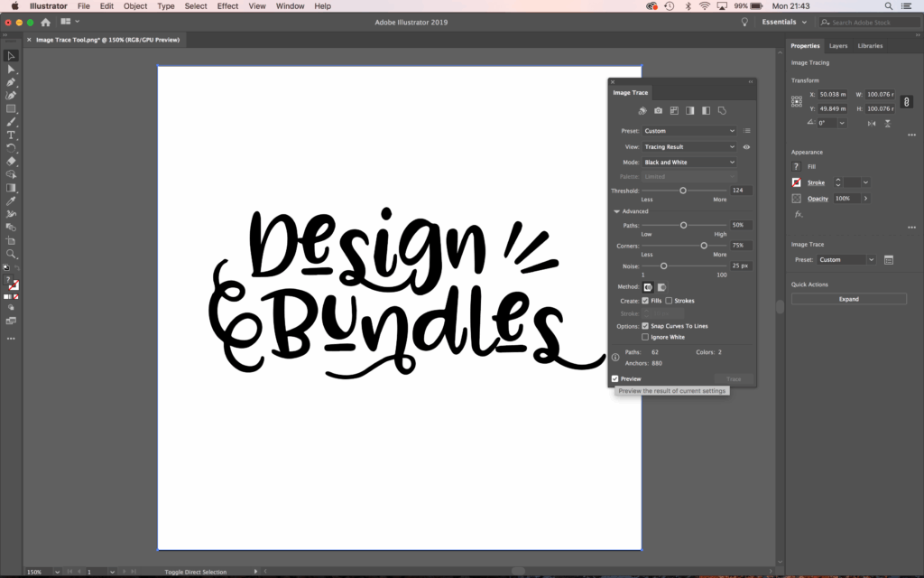
Task: Switch to the Libraries tab
Action: (870, 46)
